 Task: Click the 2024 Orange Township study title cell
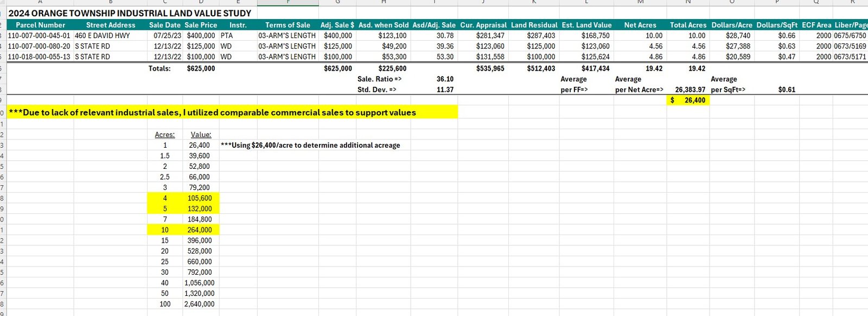(130, 13)
